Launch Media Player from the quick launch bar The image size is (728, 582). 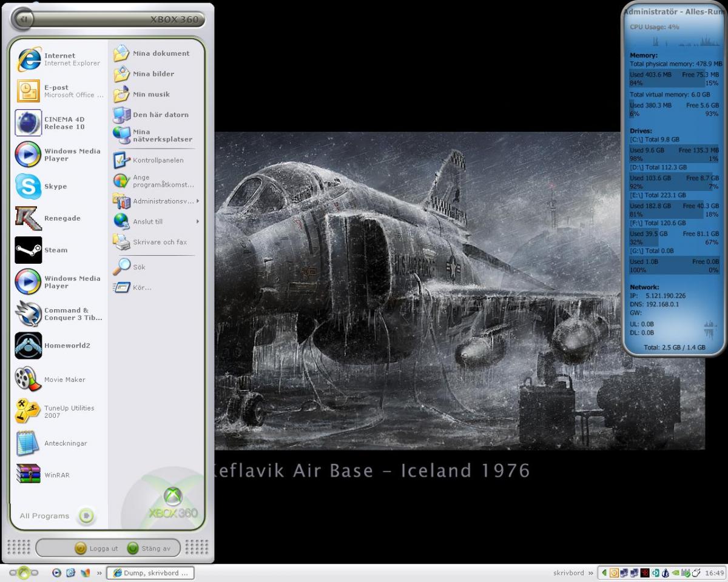click(x=57, y=572)
